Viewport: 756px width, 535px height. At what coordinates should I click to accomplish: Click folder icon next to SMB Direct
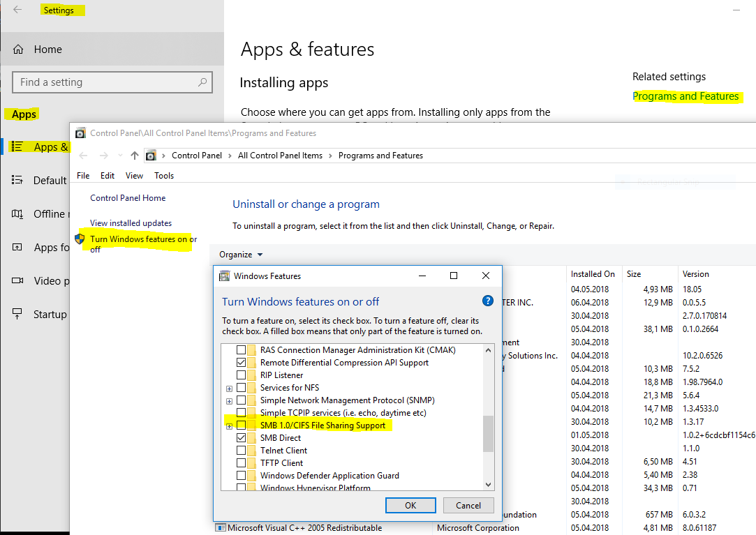[252, 437]
